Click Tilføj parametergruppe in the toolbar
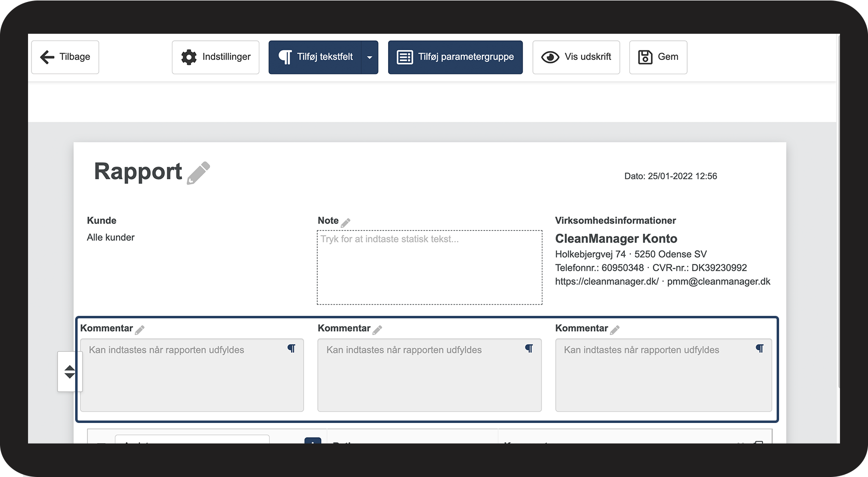The height and width of the screenshot is (477, 868). point(455,57)
